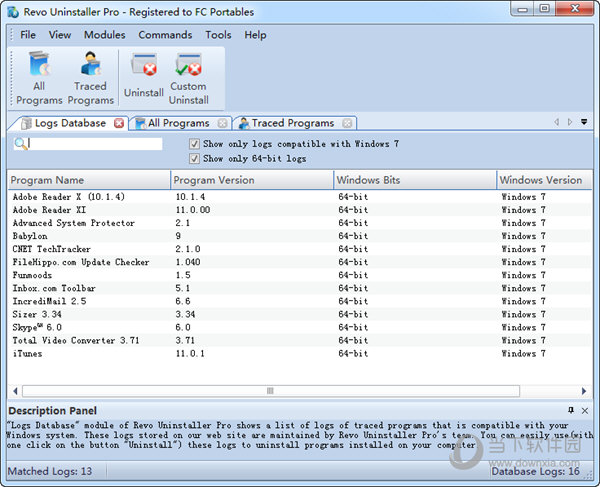Click Database Logs: 16 status text
Image resolution: width=600 pixels, height=487 pixels.
coord(535,471)
